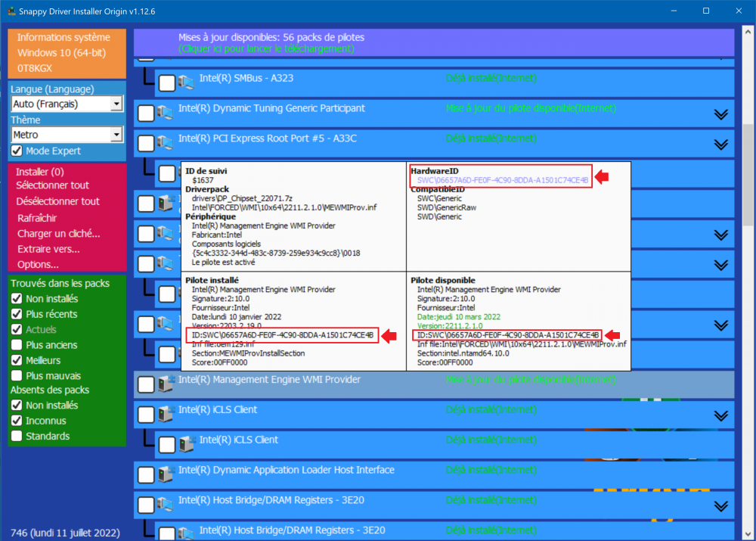Screen dimensions: 756x541
Task: Open the Thème dropdown showing Metro
Action: coord(67,135)
